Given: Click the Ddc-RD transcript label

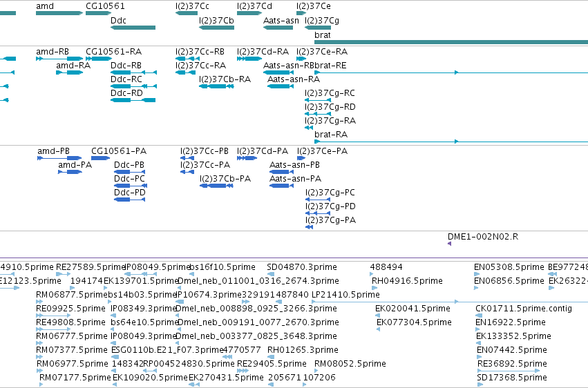Looking at the screenshot, I should coord(126,93).
